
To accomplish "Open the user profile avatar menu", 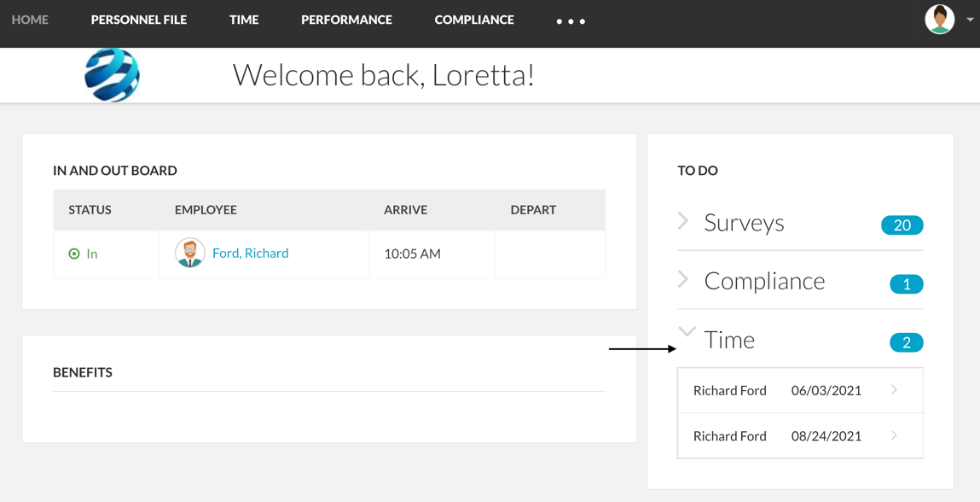I will [939, 20].
